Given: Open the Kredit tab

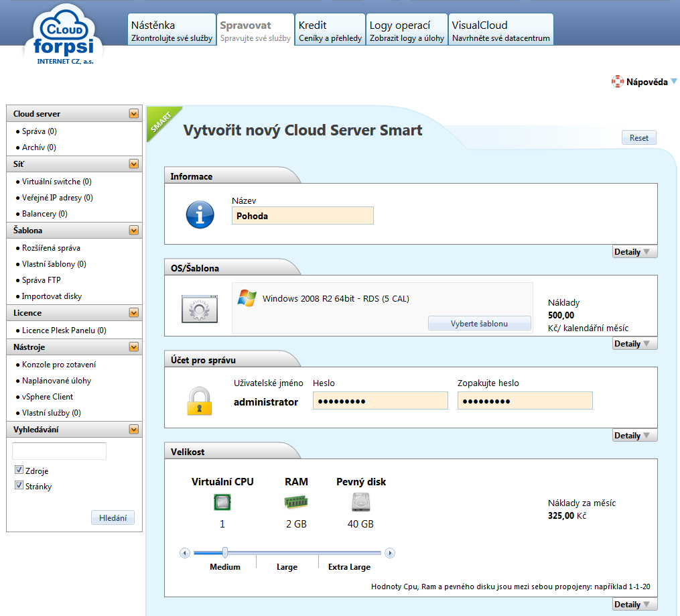Looking at the screenshot, I should 330,30.
